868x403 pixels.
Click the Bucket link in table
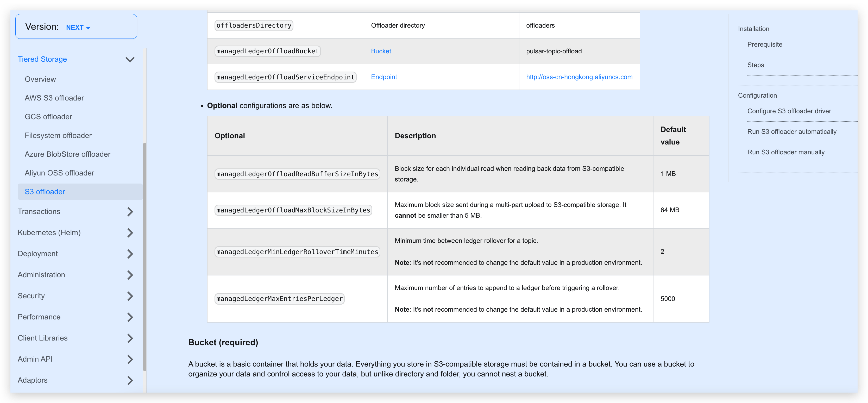point(381,51)
